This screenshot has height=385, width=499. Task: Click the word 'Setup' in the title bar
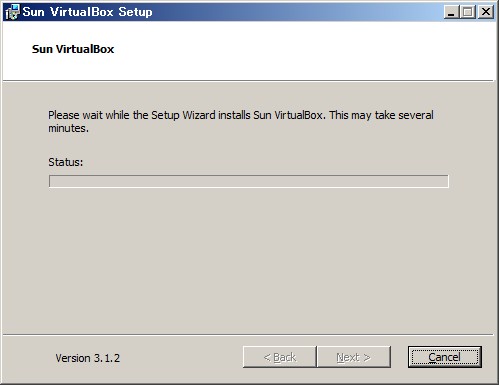(x=135, y=12)
